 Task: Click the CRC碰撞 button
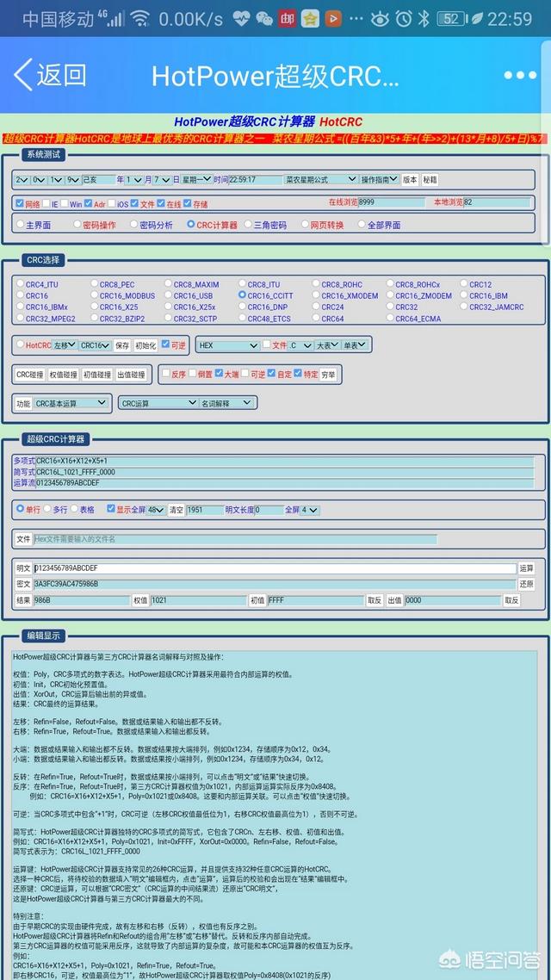pyautogui.click(x=30, y=375)
